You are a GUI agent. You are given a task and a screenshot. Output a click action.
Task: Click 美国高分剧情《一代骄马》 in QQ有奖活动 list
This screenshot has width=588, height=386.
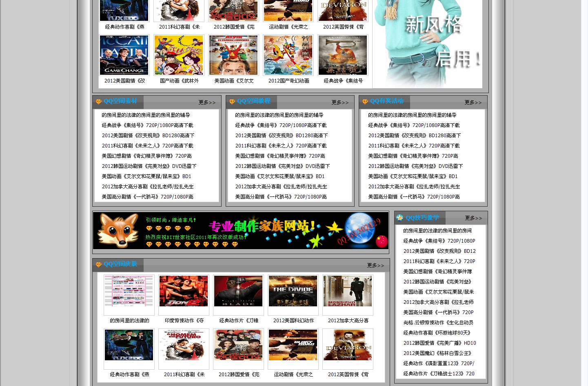[414, 197]
